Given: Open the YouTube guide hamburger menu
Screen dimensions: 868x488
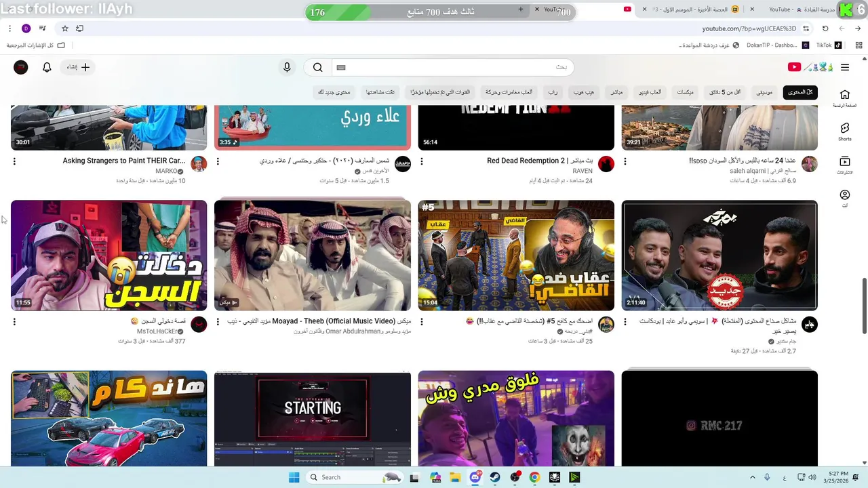Looking at the screenshot, I should [x=844, y=67].
